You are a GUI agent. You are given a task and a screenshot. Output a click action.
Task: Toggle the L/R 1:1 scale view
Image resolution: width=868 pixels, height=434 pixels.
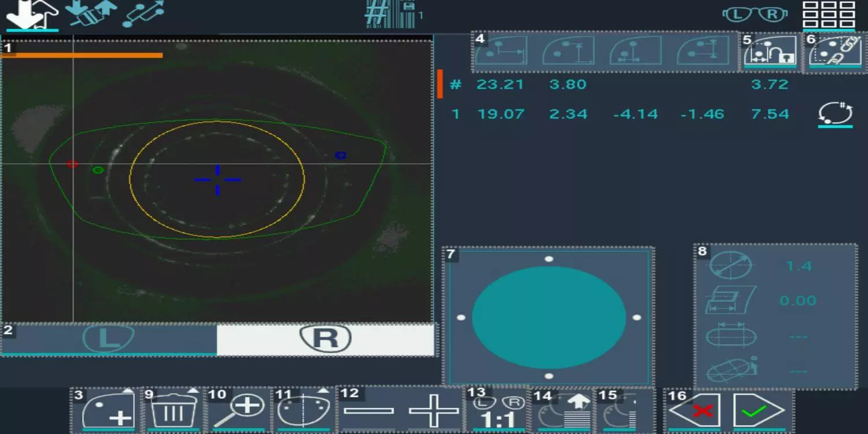[498, 411]
